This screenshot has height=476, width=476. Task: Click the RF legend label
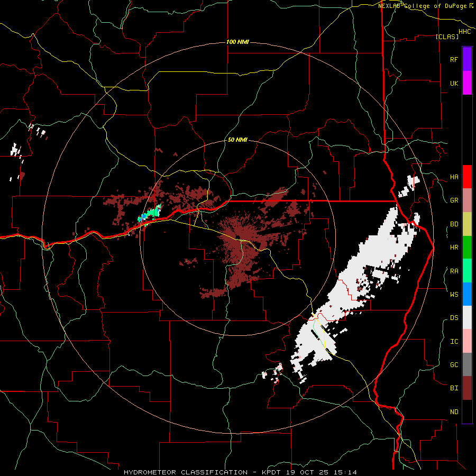[454, 59]
